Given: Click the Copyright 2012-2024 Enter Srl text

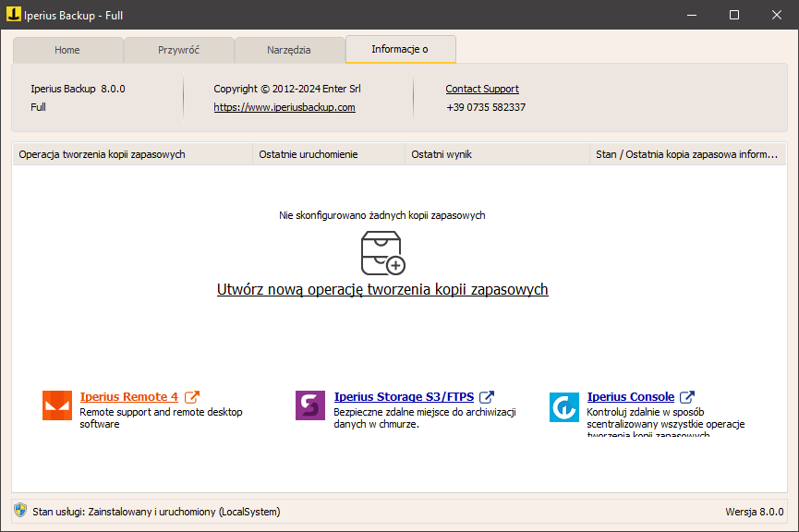Looking at the screenshot, I should tap(287, 89).
